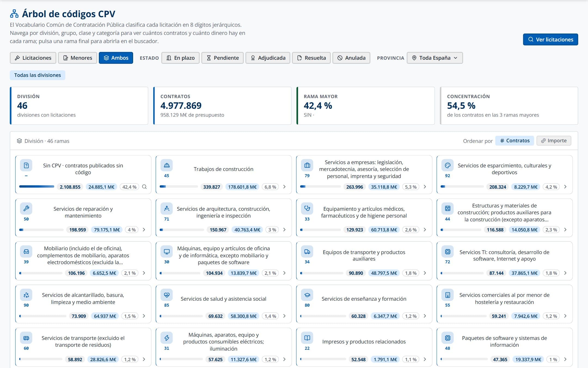The width and height of the screenshot is (588, 368).
Task: Toggle the Pendiente status filter
Action: 222,58
